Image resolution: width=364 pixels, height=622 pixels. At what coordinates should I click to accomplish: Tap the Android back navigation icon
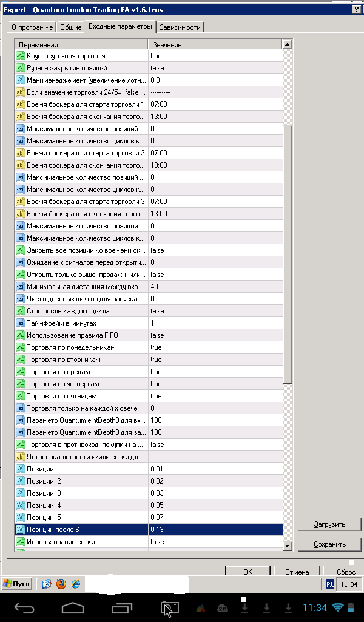point(24,607)
